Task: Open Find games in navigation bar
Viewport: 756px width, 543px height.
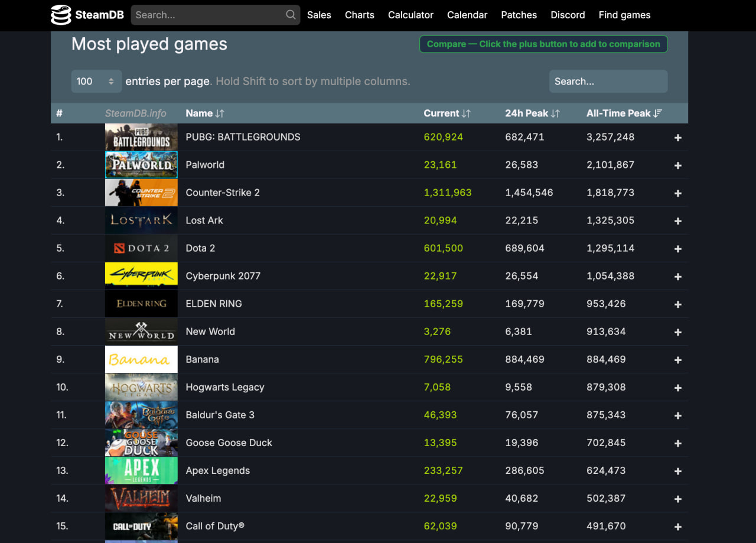Action: tap(624, 15)
